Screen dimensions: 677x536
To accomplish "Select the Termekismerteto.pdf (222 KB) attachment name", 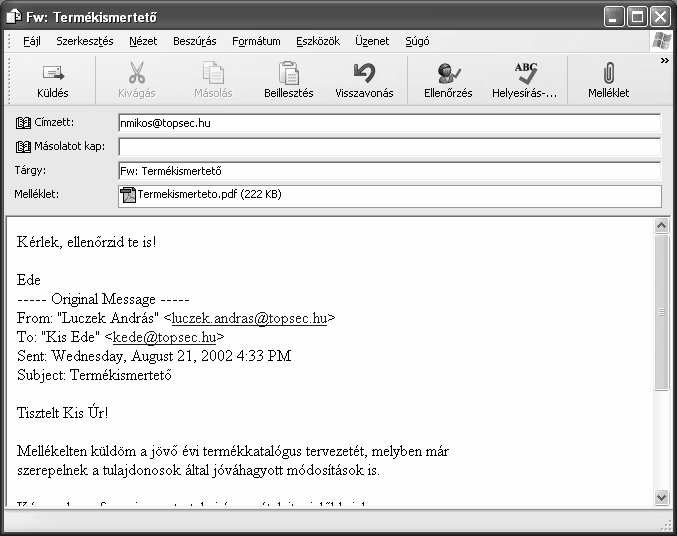I will (x=209, y=194).
